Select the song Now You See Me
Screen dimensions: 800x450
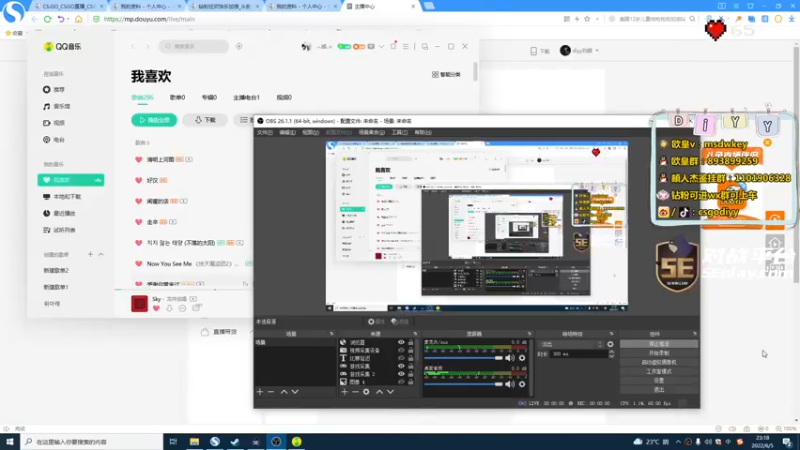169,264
